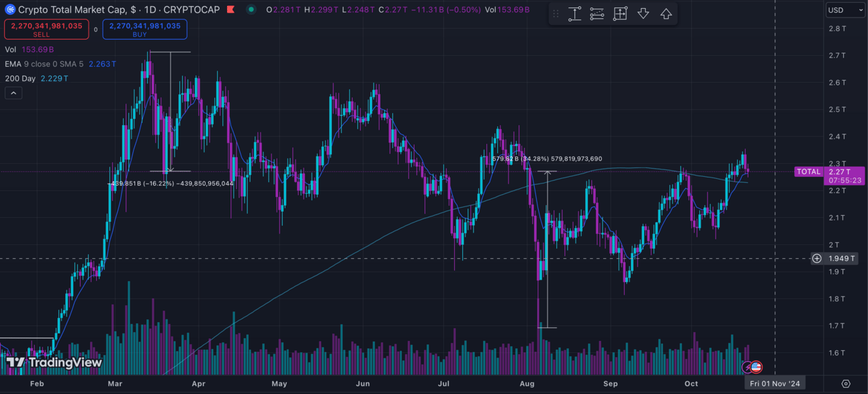
Task: Click the Vol 153.69 B value in header
Action: coord(507,10)
